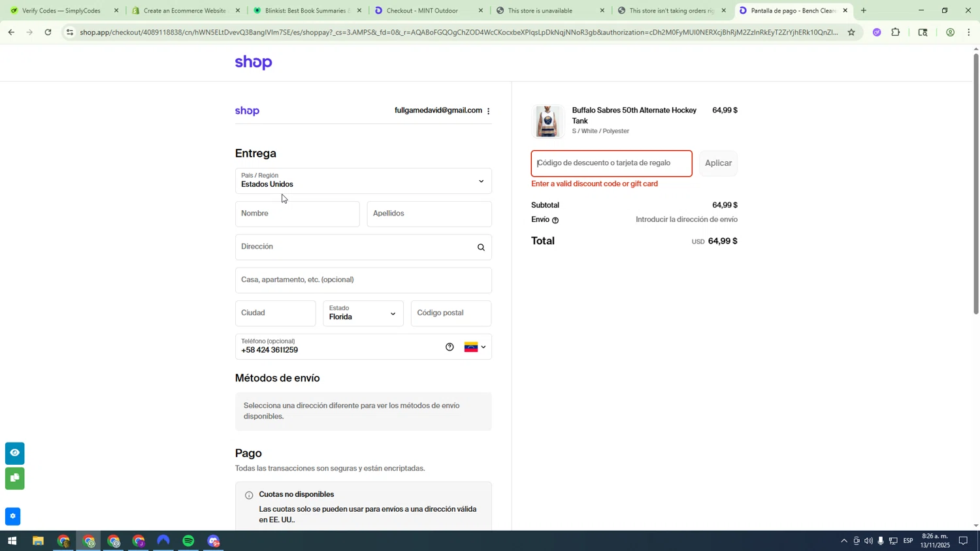The height and width of the screenshot is (551, 980).
Task: Click the ESP input language indicator
Action: point(907,541)
